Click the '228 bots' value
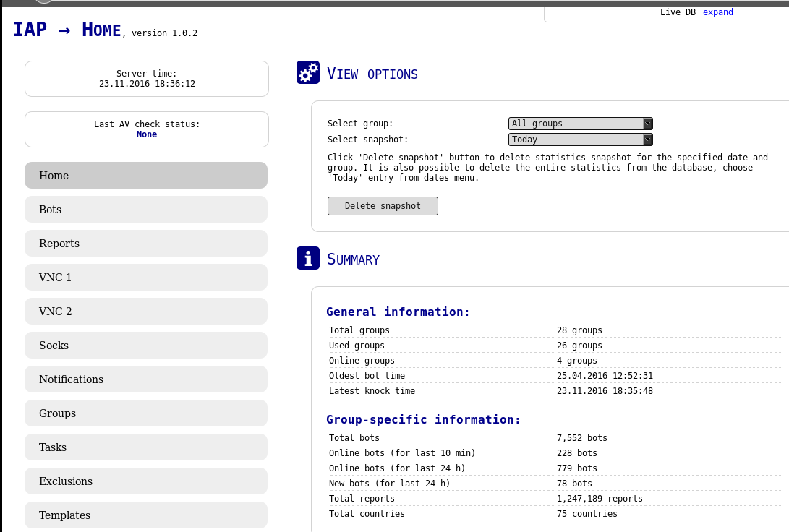The width and height of the screenshot is (789, 532). point(576,453)
